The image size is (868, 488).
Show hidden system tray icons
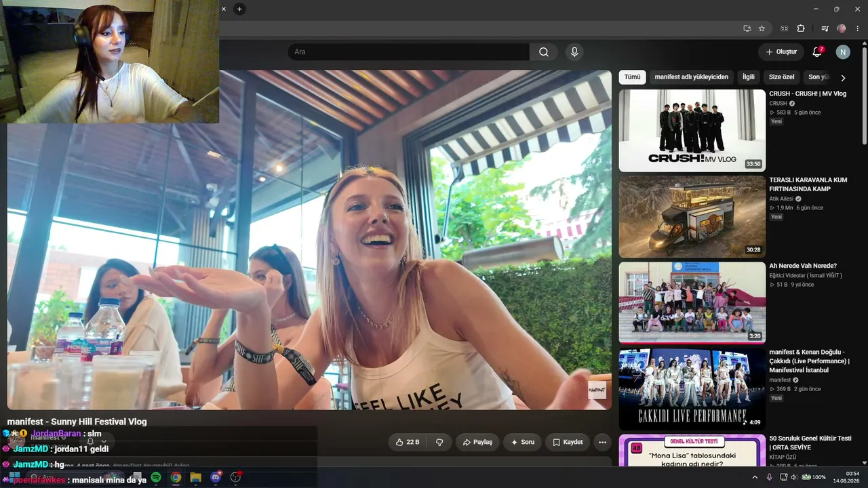pos(755,477)
